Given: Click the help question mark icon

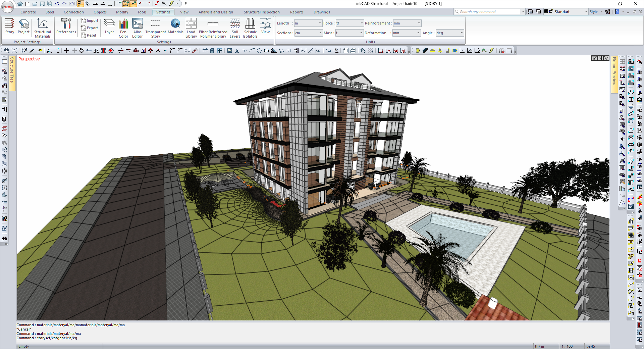Looking at the screenshot, I should pyautogui.click(x=617, y=12).
